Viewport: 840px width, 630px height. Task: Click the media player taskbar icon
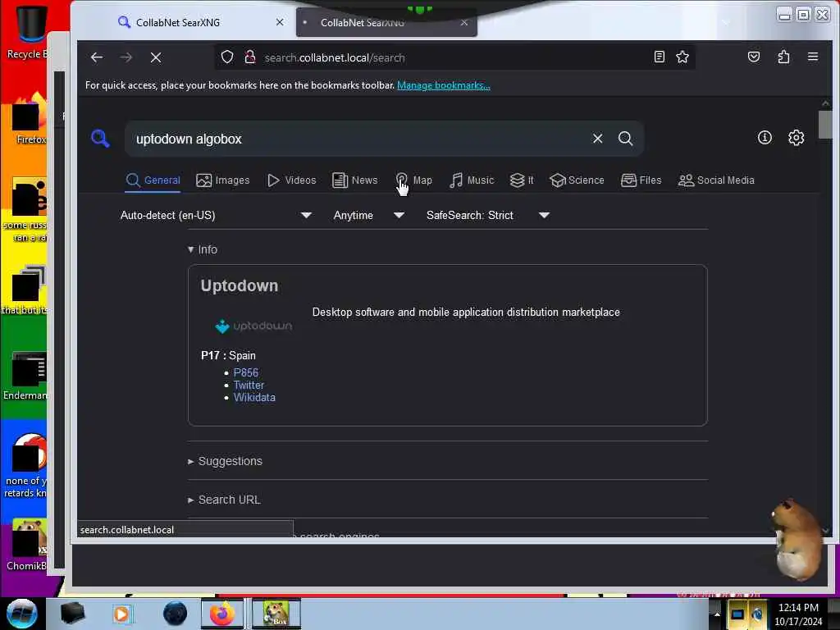tap(121, 614)
